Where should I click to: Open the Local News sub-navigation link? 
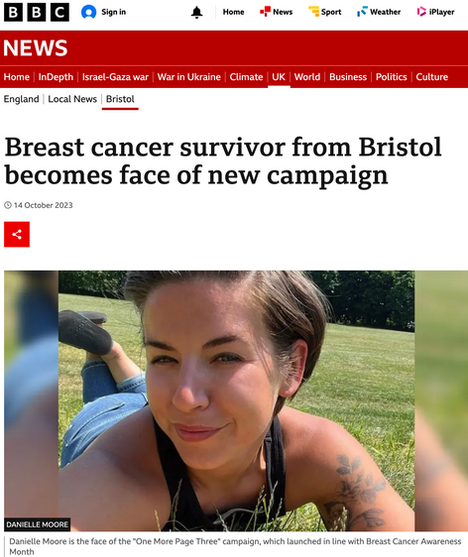tap(72, 99)
